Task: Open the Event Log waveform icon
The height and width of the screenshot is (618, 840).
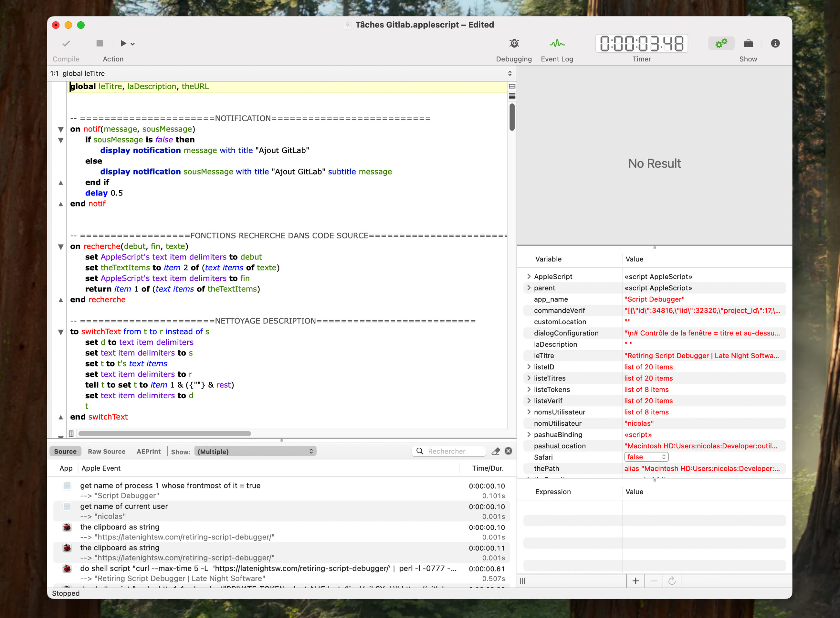Action: (x=557, y=43)
